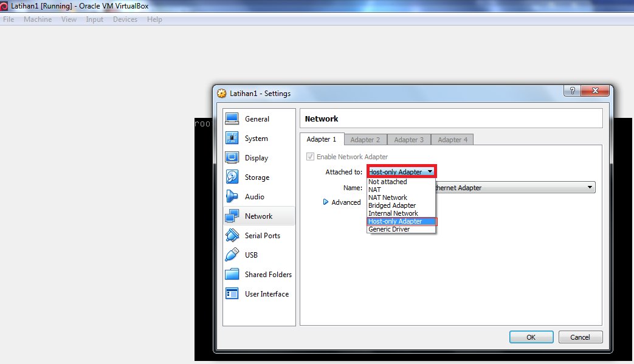Image resolution: width=634 pixels, height=364 pixels.
Task: Click the USB plug icon
Action: tap(232, 255)
